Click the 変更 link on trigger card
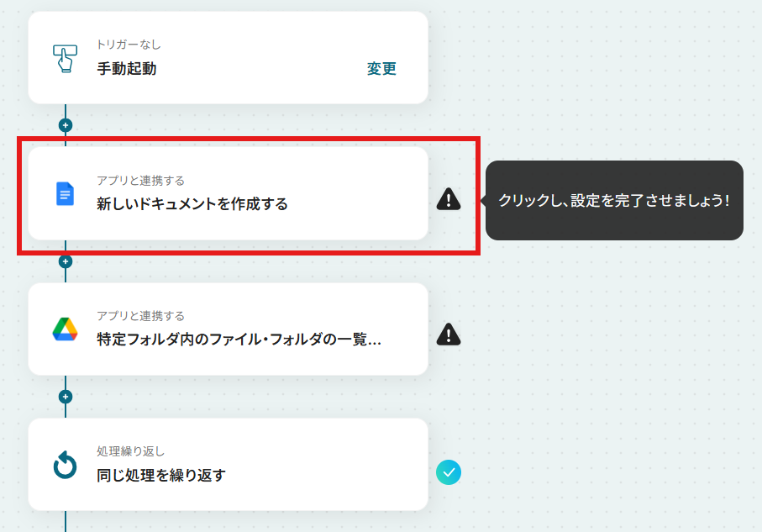Viewport: 762px width, 532px height. [x=381, y=69]
